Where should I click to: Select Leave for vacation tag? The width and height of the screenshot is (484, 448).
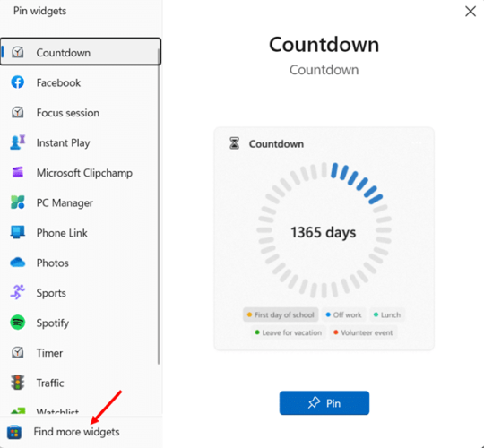289,332
